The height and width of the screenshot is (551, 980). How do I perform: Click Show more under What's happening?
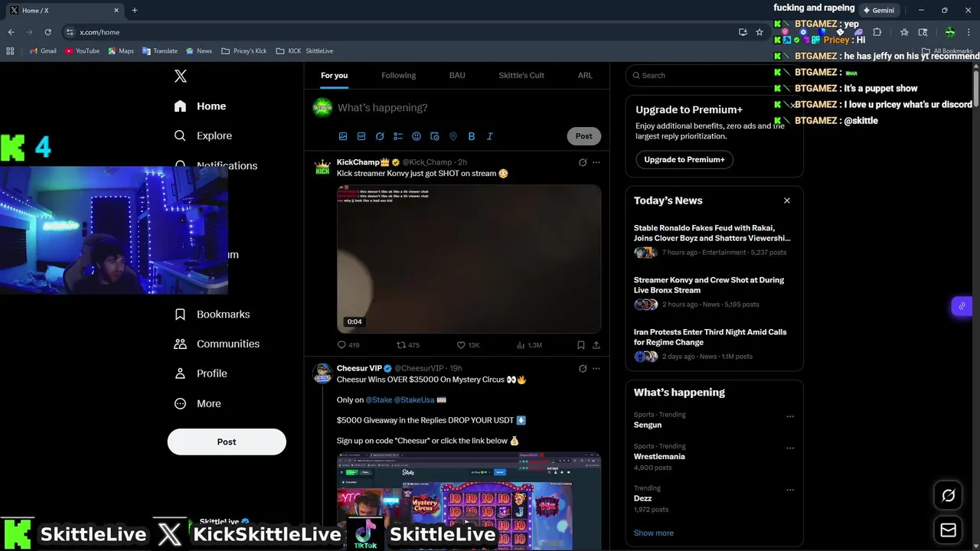point(654,533)
